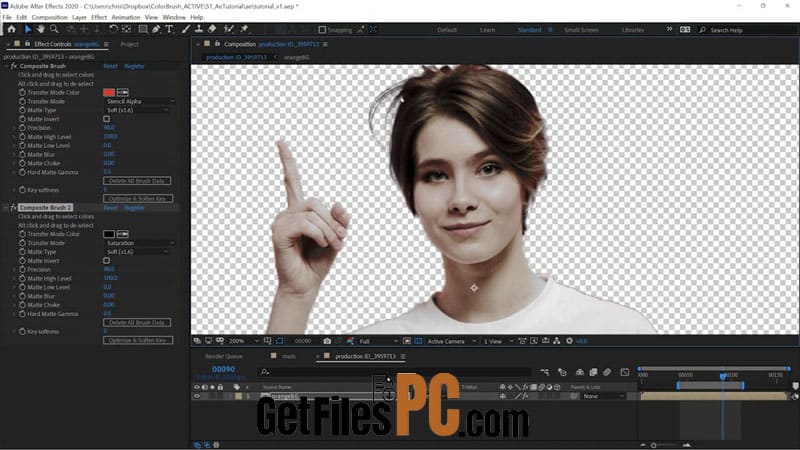
Task: Select the Rectangle shape tool
Action: (143, 29)
